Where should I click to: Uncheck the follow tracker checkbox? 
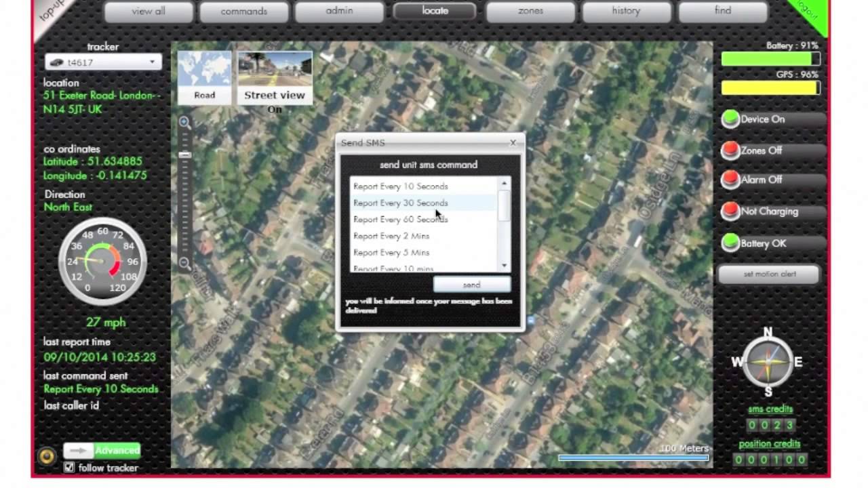(68, 468)
